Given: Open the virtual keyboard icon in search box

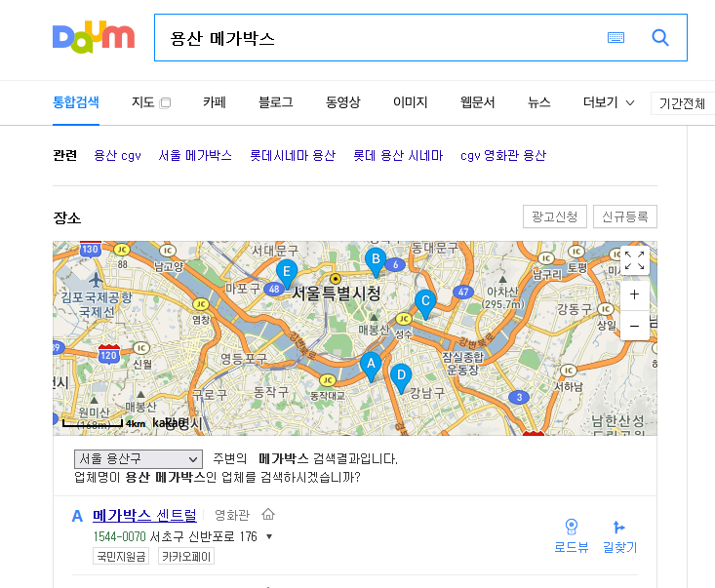Looking at the screenshot, I should [616, 37].
